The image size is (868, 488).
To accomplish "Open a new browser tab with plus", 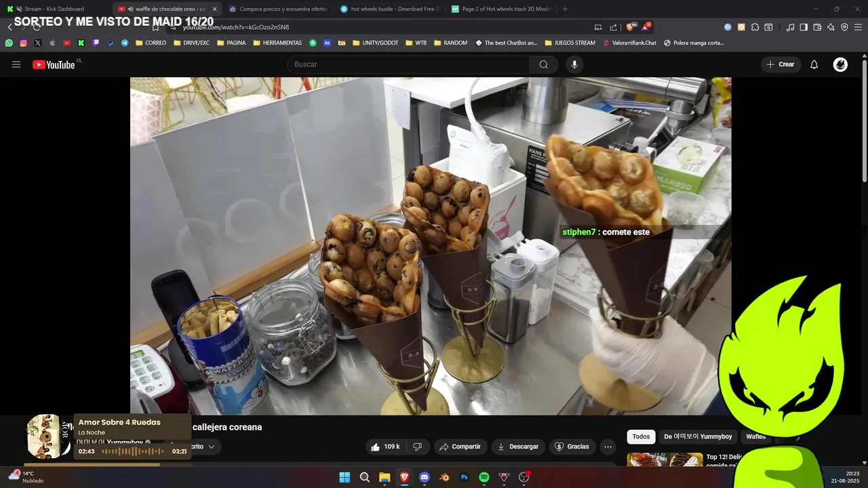I will click(565, 9).
